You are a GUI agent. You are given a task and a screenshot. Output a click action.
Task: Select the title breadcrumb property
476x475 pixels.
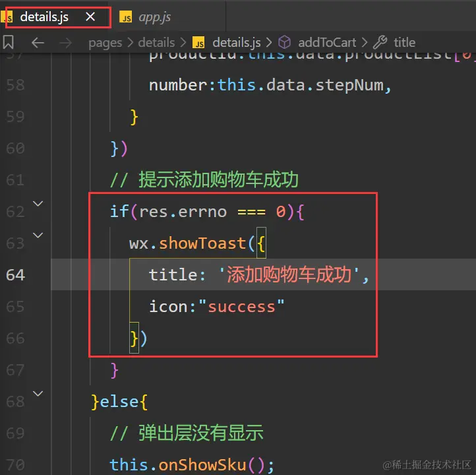coord(404,42)
